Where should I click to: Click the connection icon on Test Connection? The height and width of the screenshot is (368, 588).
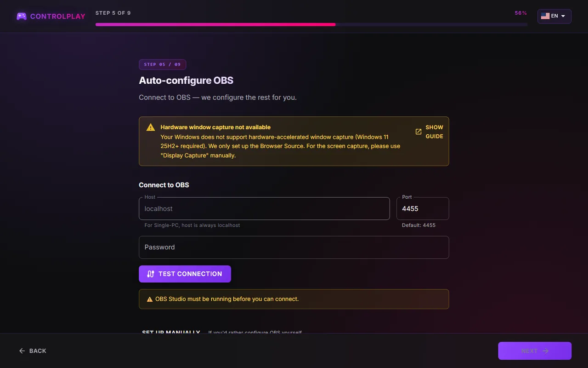click(151, 274)
